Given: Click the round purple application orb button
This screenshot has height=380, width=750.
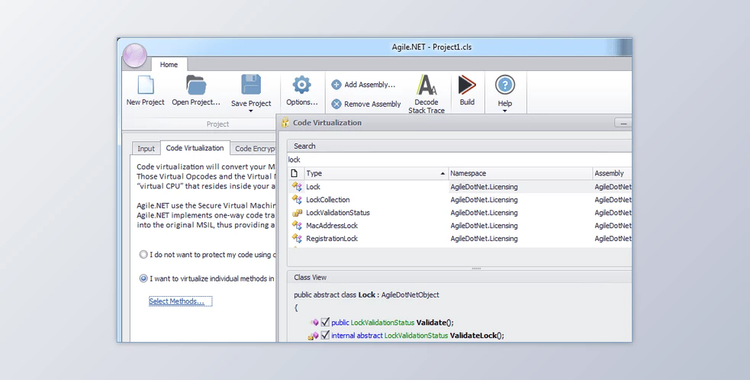Looking at the screenshot, I should [135, 56].
